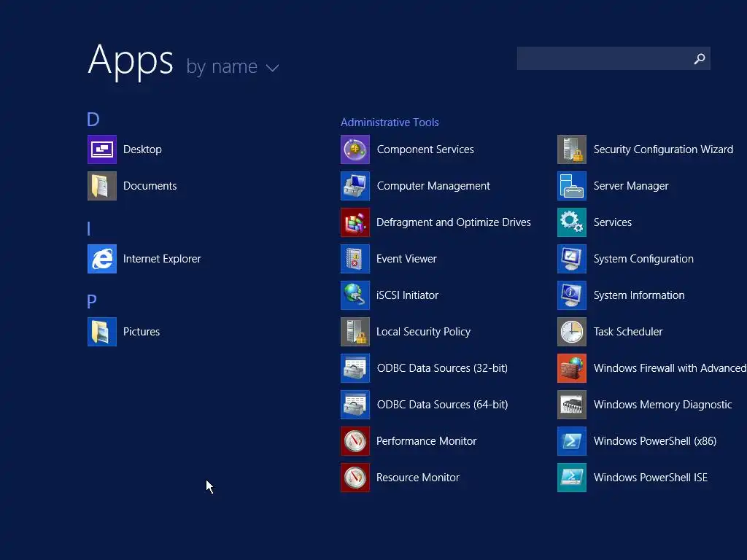The width and height of the screenshot is (747, 560).
Task: Open the Desktop app icon
Action: pyautogui.click(x=102, y=149)
